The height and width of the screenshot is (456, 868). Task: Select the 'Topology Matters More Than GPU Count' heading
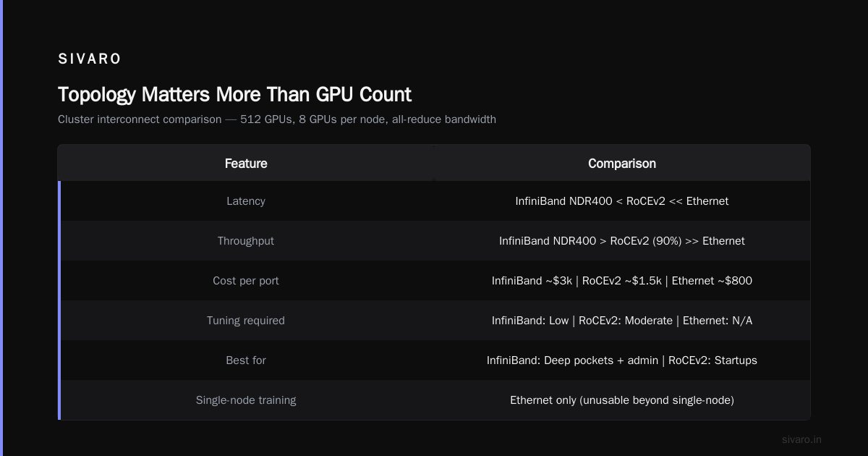pyautogui.click(x=234, y=94)
